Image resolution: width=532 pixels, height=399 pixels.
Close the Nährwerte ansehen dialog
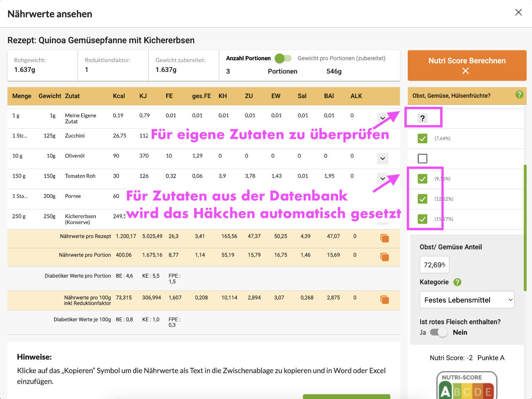point(518,12)
